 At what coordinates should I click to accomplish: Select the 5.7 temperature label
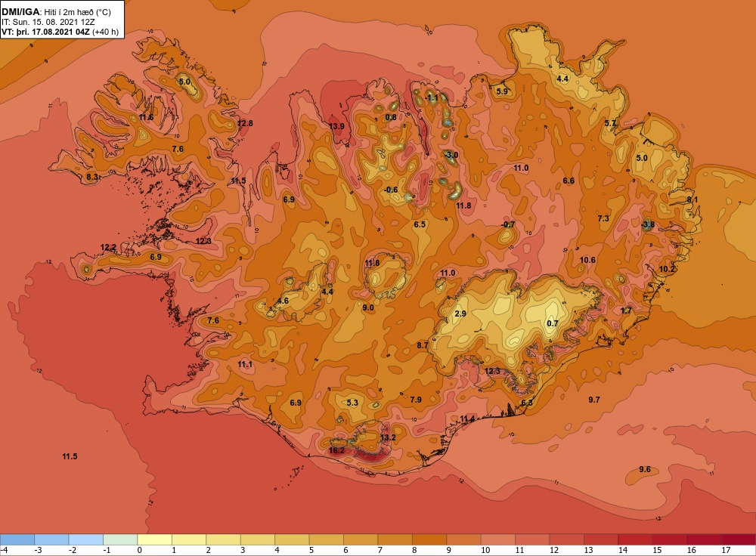[x=610, y=123]
